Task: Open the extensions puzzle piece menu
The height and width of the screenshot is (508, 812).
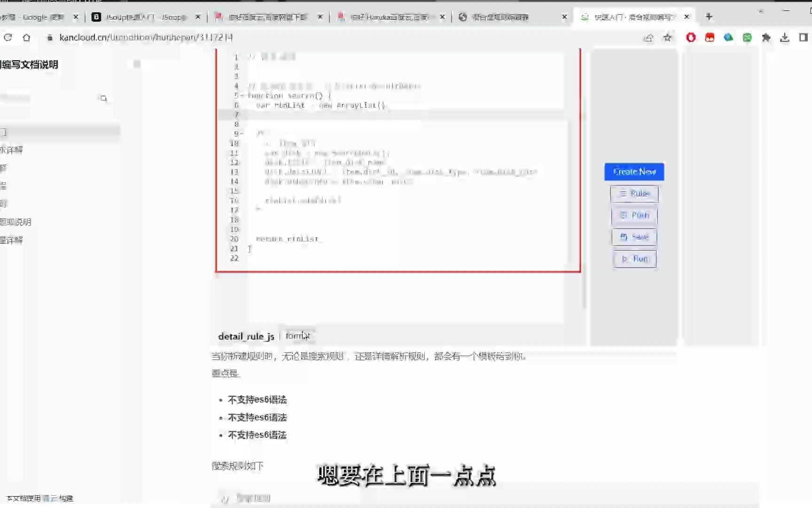Action: pyautogui.click(x=766, y=38)
